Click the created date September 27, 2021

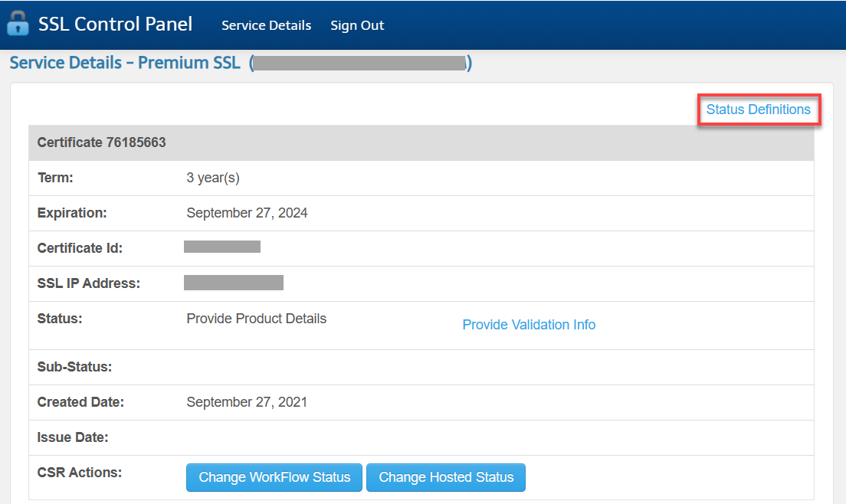tap(247, 402)
